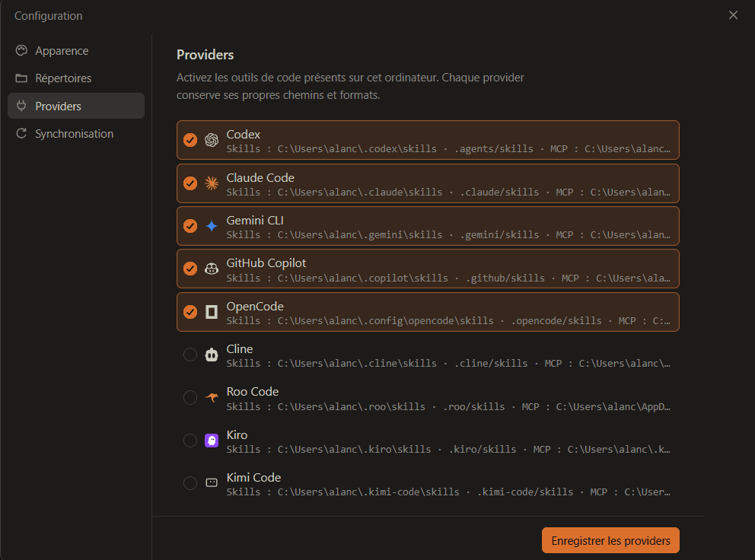Click the Kiro purple ghost icon
This screenshot has height=560, width=755.
tap(212, 441)
